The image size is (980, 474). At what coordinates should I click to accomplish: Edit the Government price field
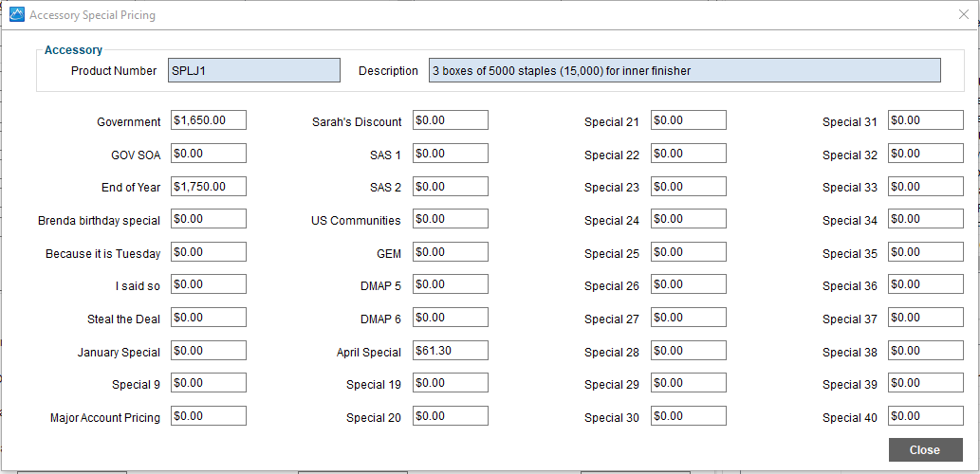209,119
